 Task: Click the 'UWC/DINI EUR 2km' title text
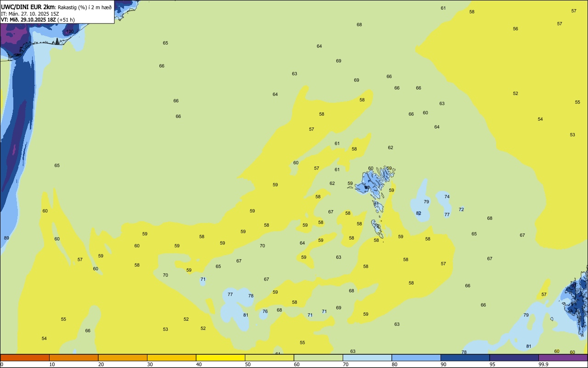28,7
